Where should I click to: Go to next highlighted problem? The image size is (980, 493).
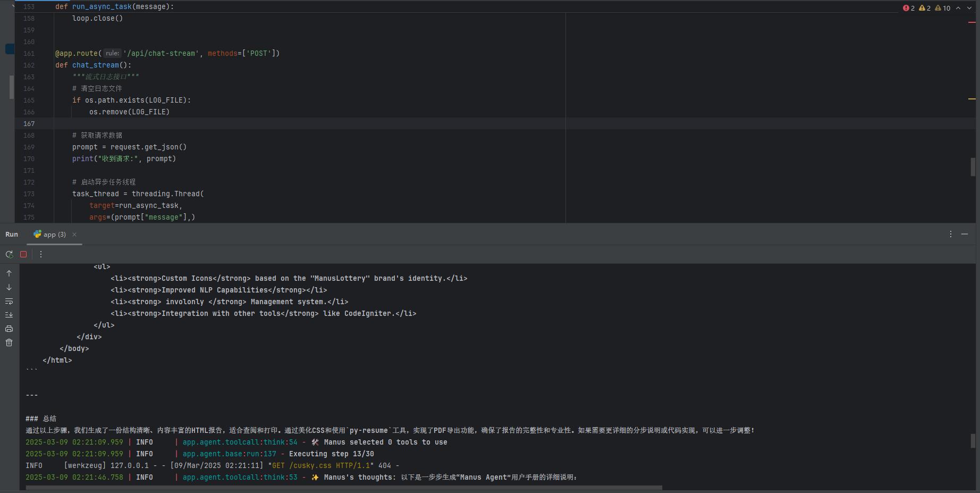969,8
